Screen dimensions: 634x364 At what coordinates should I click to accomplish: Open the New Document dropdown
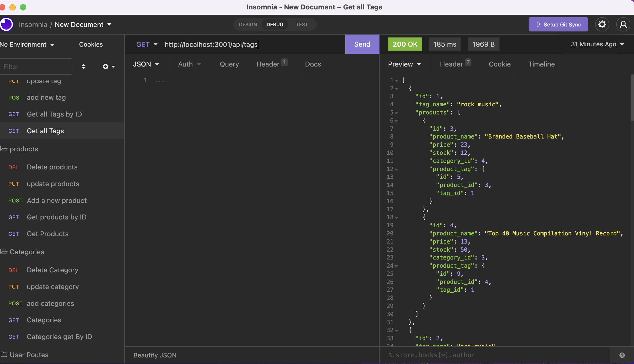[83, 25]
